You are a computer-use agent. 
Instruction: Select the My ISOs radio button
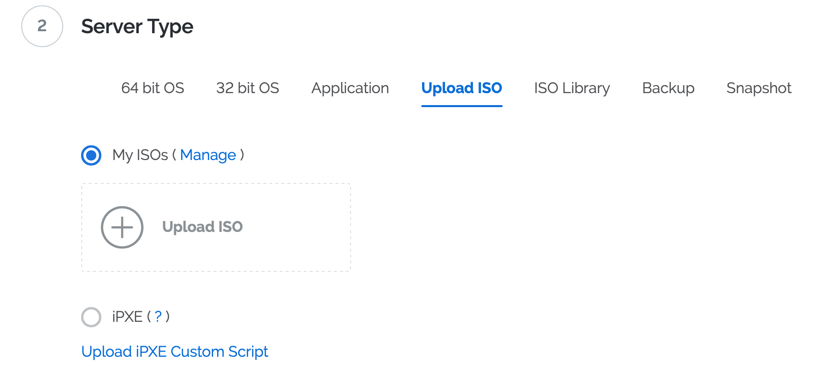point(91,155)
